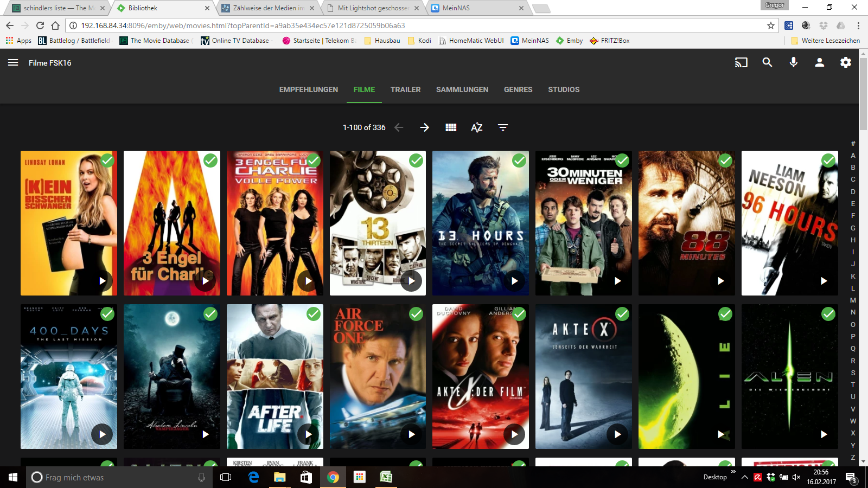Toggle watched check on 88 Minutes

point(725,160)
